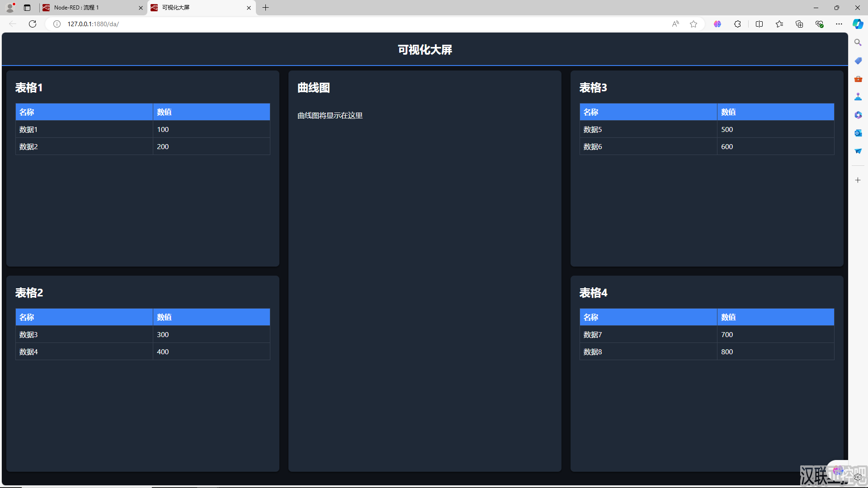Viewport: 868px width, 488px height.
Task: Click the 名称 header in 表格2
Action: pyautogui.click(x=85, y=317)
